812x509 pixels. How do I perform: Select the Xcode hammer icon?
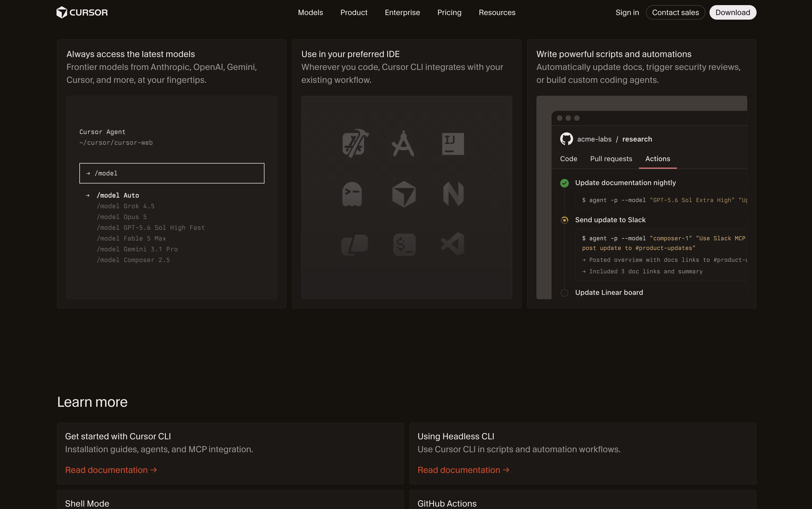(x=355, y=143)
